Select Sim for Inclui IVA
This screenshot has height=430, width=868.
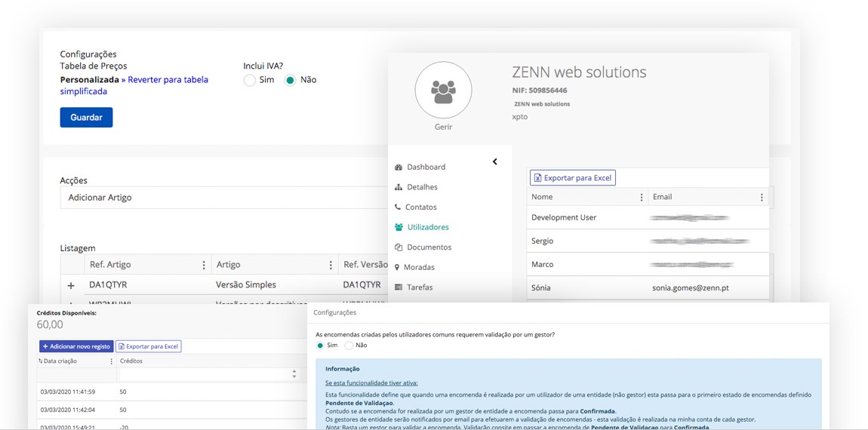pos(250,80)
